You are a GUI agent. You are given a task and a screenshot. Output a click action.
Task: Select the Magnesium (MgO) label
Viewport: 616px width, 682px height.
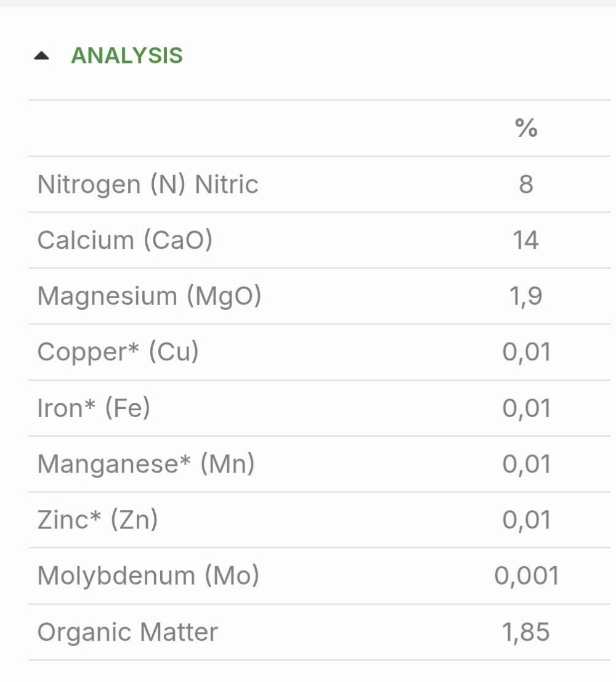(x=149, y=296)
